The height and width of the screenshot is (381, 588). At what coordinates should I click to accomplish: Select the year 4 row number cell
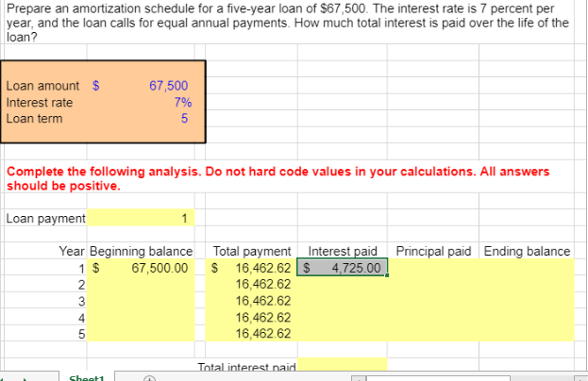click(x=45, y=317)
